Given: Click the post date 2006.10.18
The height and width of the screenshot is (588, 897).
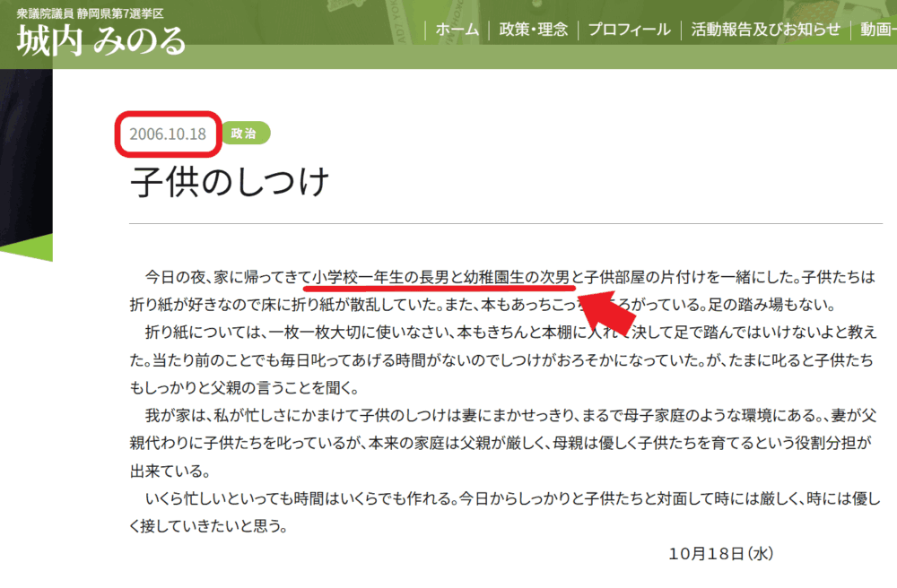Looking at the screenshot, I should click(168, 134).
